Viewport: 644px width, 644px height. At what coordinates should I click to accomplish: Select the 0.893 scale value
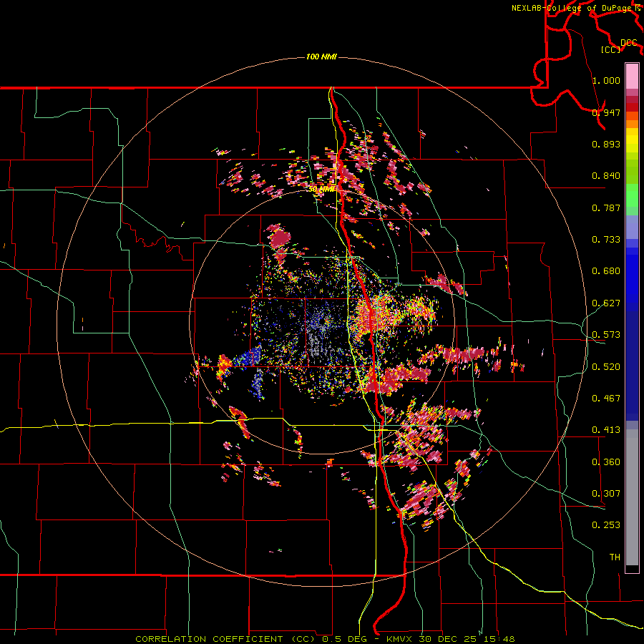606,144
